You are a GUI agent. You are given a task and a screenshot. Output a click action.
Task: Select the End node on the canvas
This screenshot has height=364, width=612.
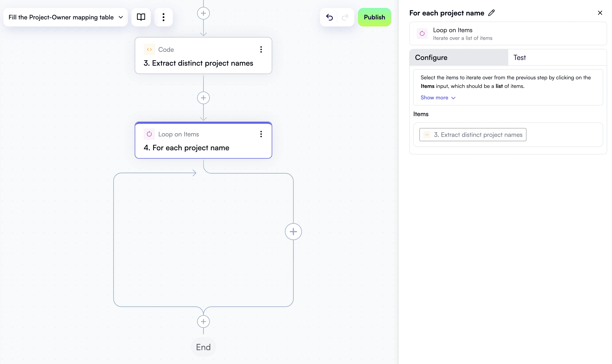click(x=203, y=347)
